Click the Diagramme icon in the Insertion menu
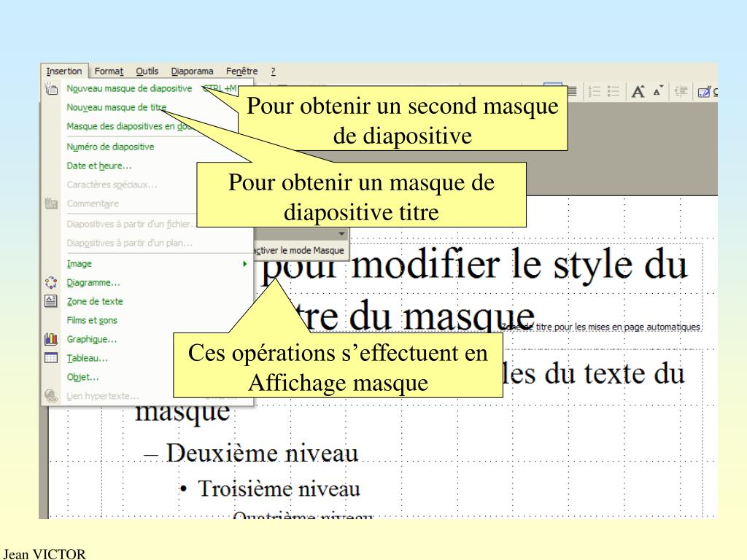747x560 pixels. point(50,283)
